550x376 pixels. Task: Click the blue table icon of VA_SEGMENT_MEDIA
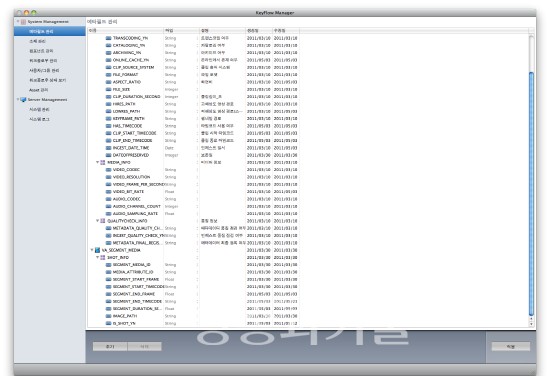[97, 250]
